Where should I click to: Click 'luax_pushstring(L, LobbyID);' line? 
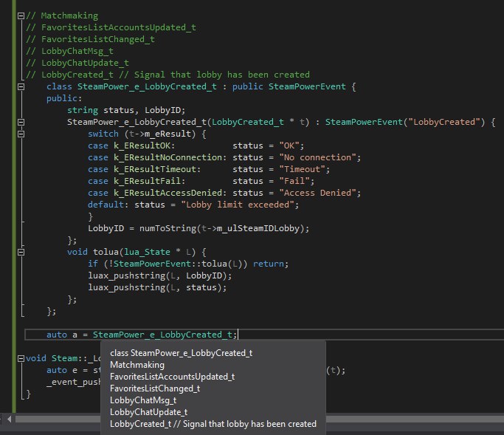(x=159, y=275)
